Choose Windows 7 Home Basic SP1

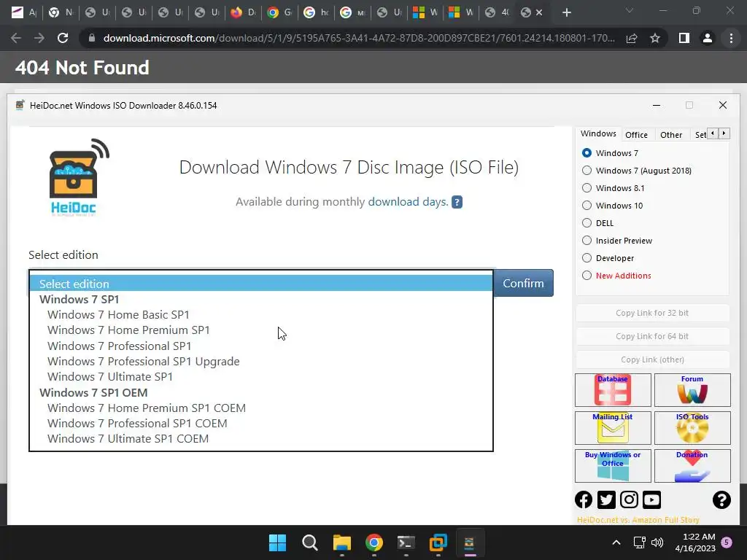(261, 315)
